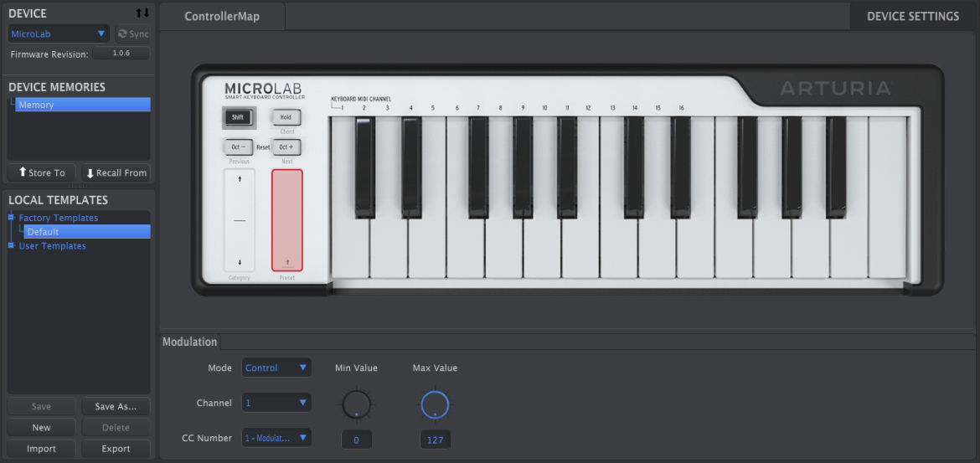Select the Default template
Image resolution: width=980 pixels, height=463 pixels.
point(87,232)
